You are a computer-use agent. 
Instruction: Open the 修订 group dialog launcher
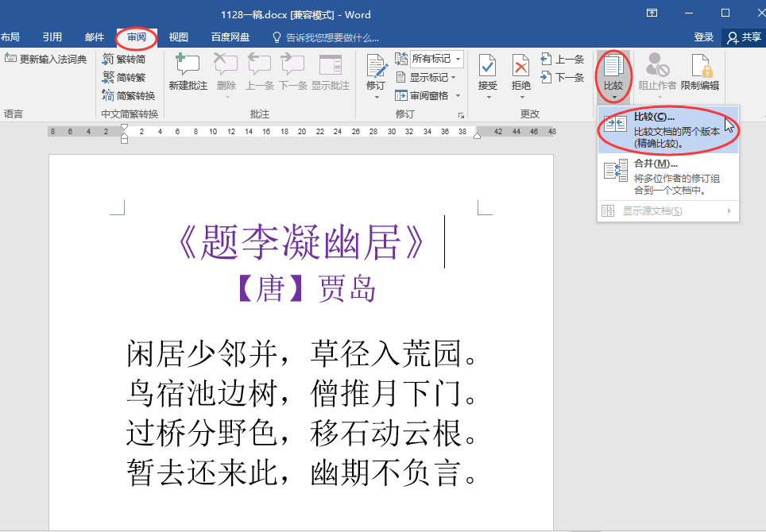pyautogui.click(x=461, y=115)
